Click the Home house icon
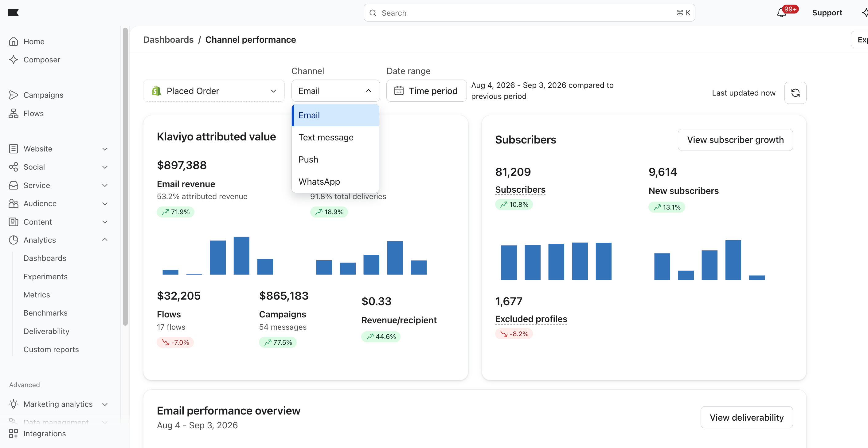Viewport: 868px width, 448px height. 14,41
